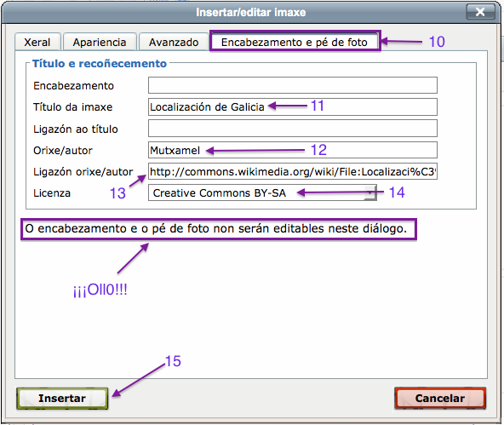Click the Ligazón ao título label

coord(76,129)
